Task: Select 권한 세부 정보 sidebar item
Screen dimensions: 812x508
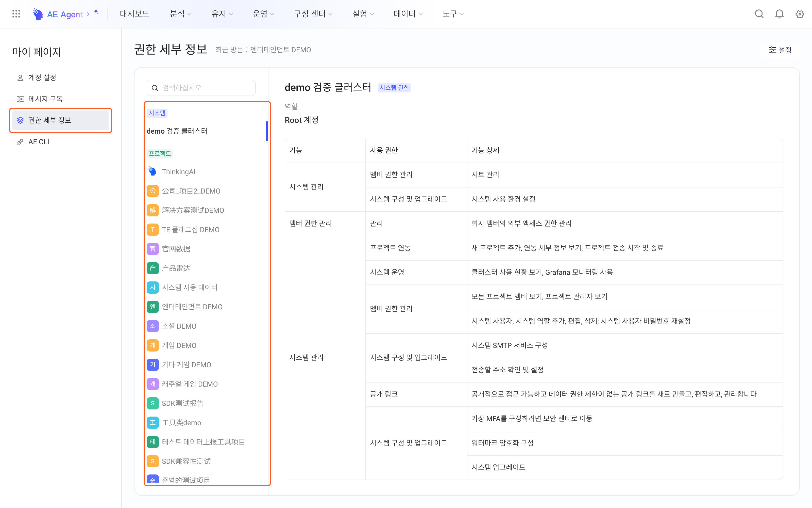Action: [x=60, y=120]
